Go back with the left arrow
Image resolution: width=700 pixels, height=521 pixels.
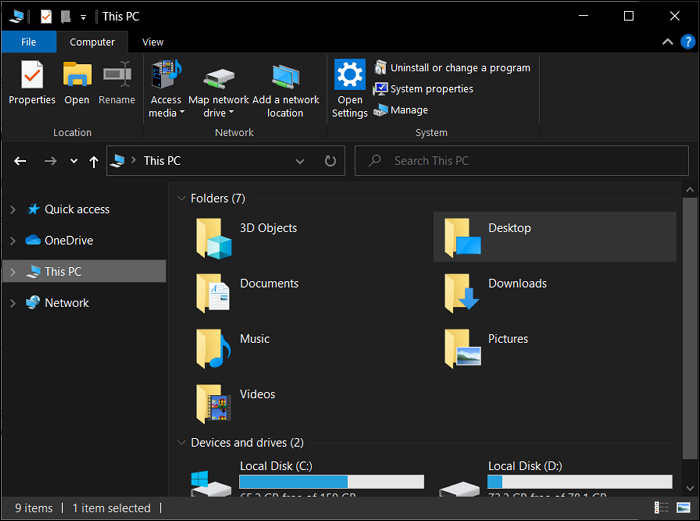20,161
